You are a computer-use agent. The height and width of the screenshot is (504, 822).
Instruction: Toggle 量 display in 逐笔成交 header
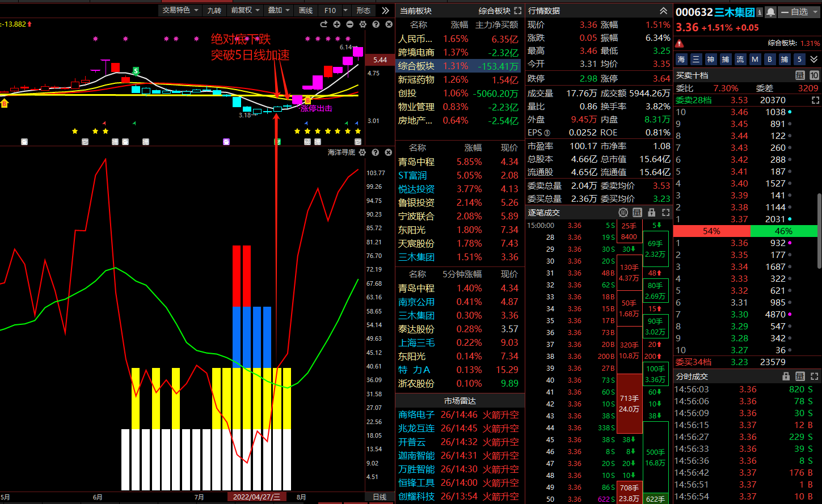pos(637,213)
